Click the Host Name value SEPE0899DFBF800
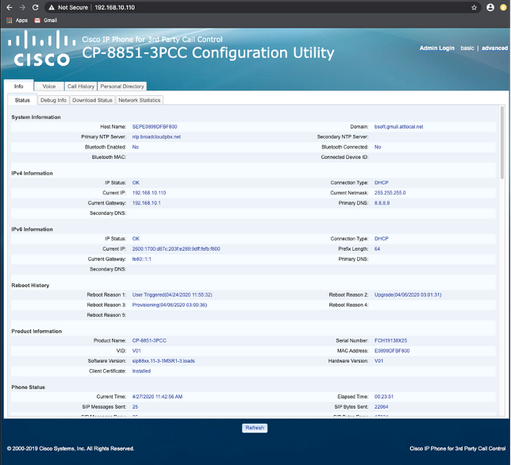Viewport: 511px width, 465px height. 155,127
